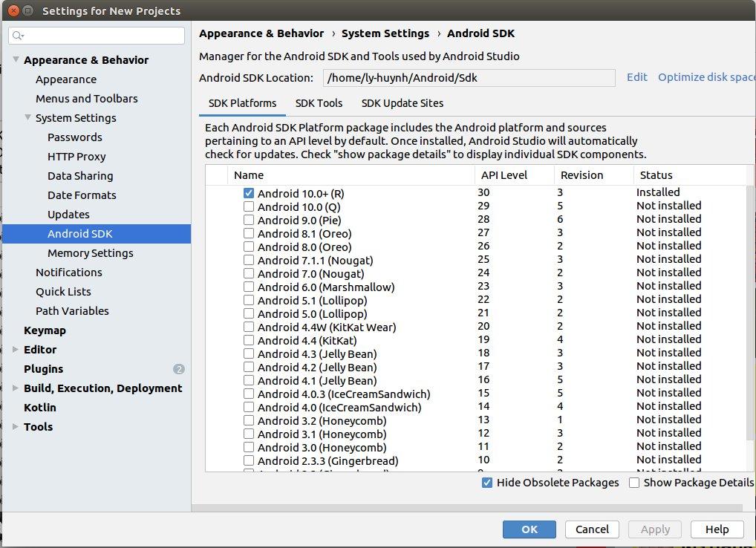
Task: Click the Plugins update count badge
Action: tap(178, 369)
